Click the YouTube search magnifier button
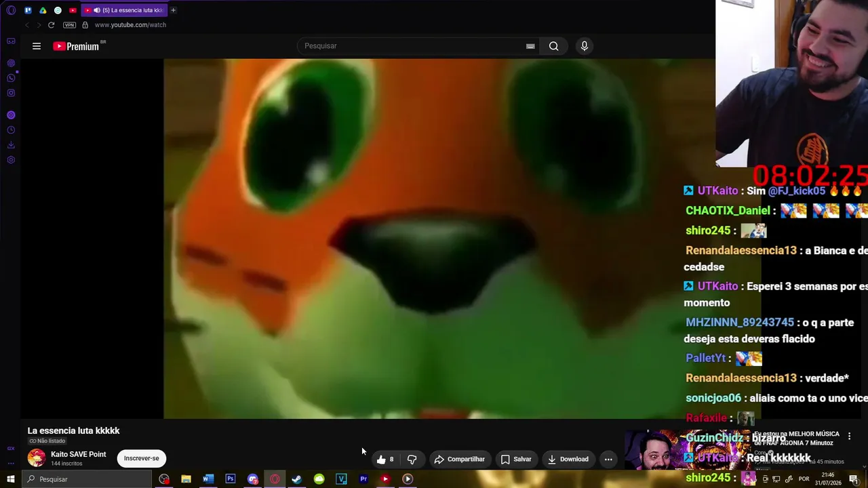 click(x=554, y=46)
